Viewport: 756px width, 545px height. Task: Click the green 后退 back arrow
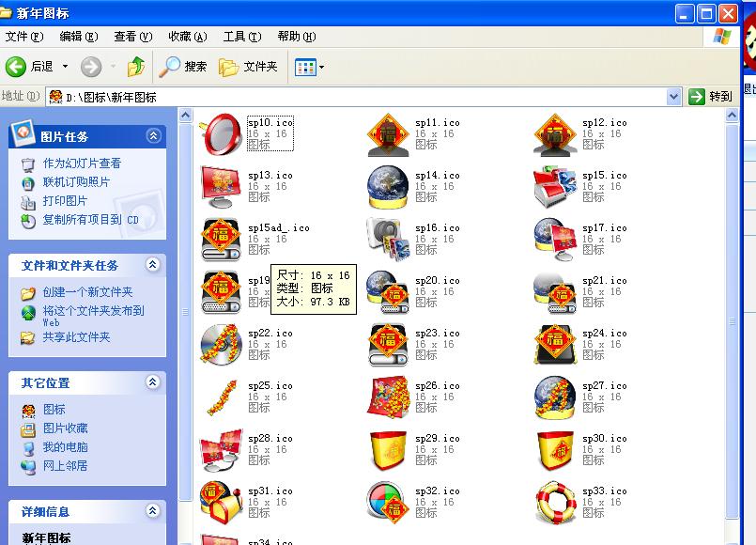coord(15,67)
